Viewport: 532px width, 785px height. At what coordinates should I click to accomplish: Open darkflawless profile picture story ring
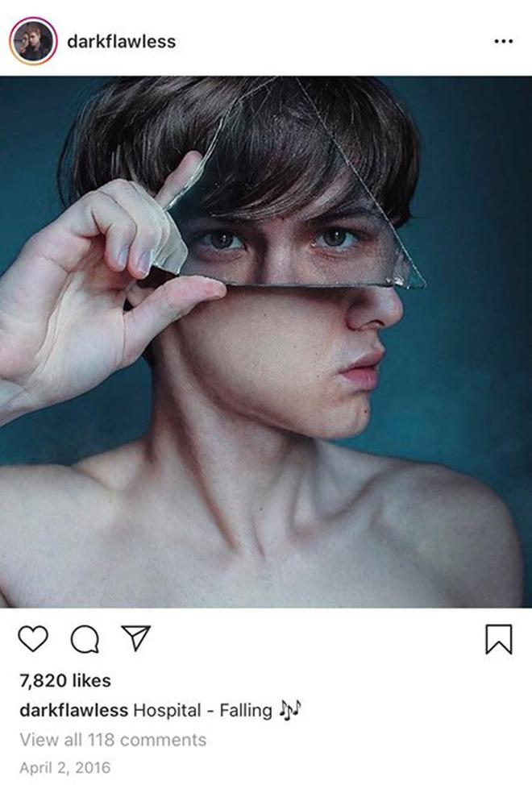33,41
